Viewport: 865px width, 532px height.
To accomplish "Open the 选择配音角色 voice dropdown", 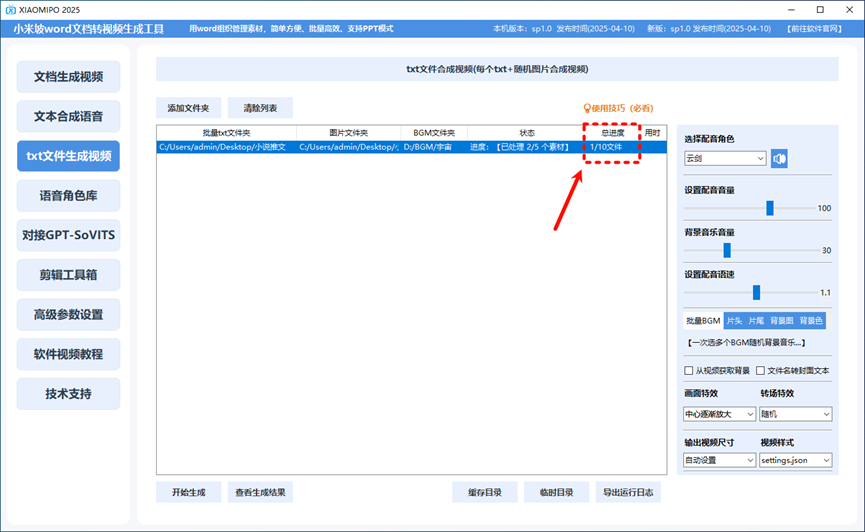I will (725, 158).
